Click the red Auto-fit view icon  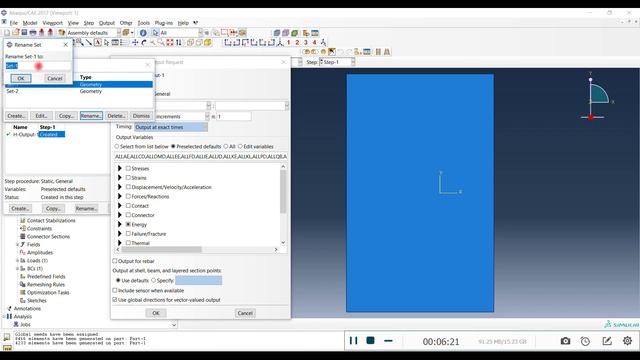click(x=170, y=42)
